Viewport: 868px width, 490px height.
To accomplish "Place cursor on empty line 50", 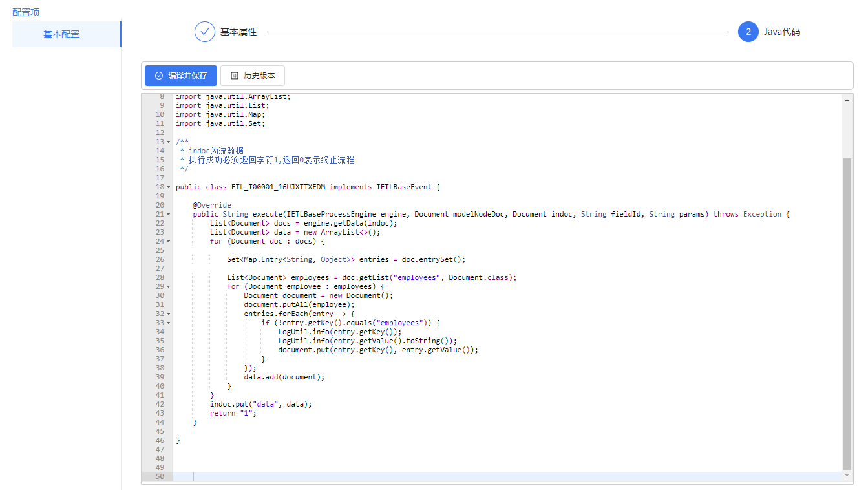I will [x=507, y=476].
